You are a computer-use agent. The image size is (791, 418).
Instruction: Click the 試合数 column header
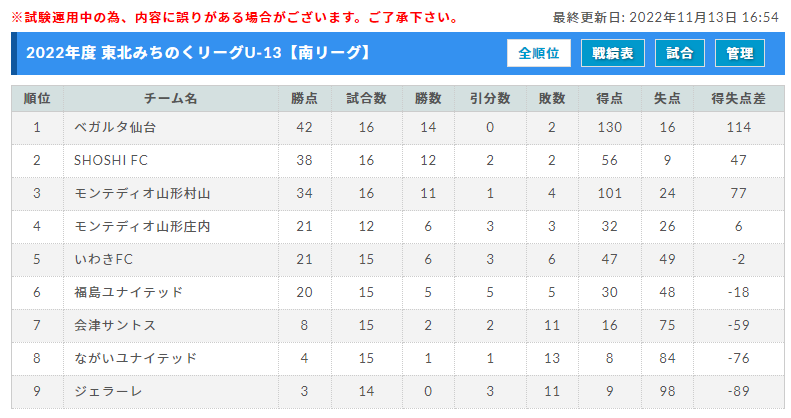pos(367,98)
